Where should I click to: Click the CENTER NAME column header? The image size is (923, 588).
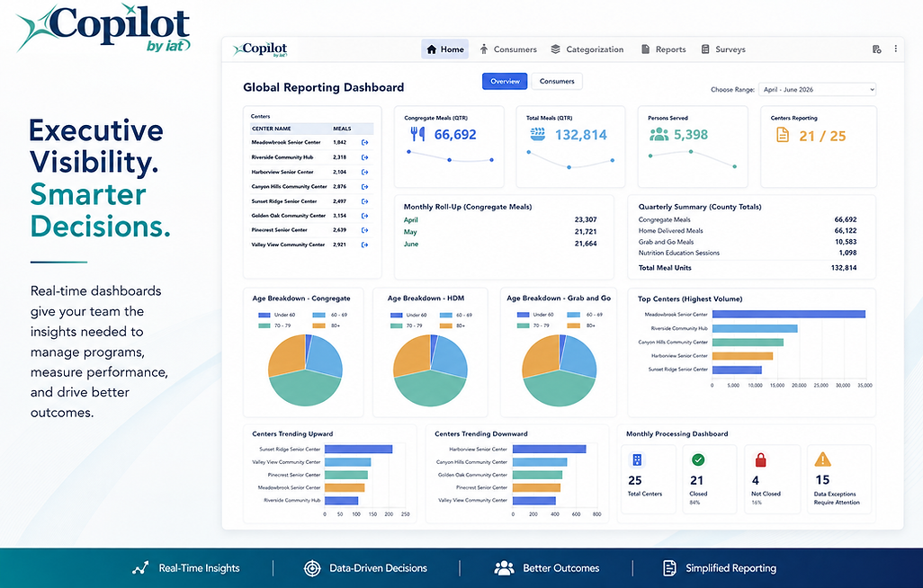(272, 129)
